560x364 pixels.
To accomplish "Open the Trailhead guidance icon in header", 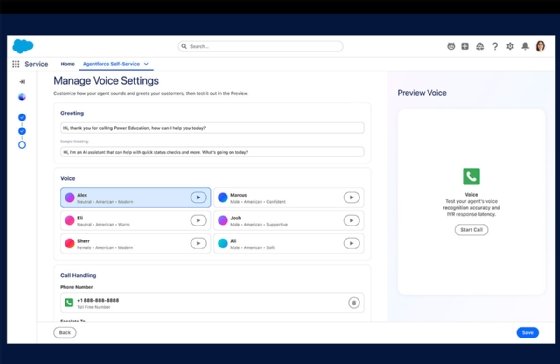I will pos(480,46).
